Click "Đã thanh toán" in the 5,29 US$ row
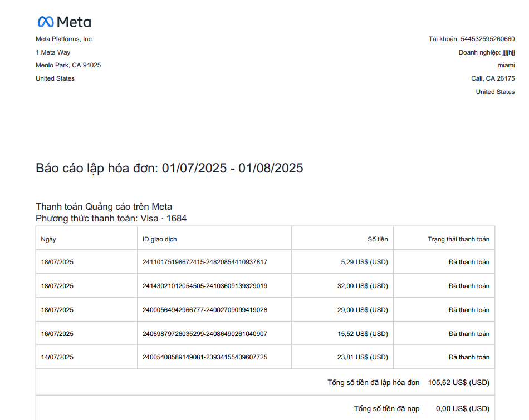This screenshot has width=529, height=420. (469, 262)
